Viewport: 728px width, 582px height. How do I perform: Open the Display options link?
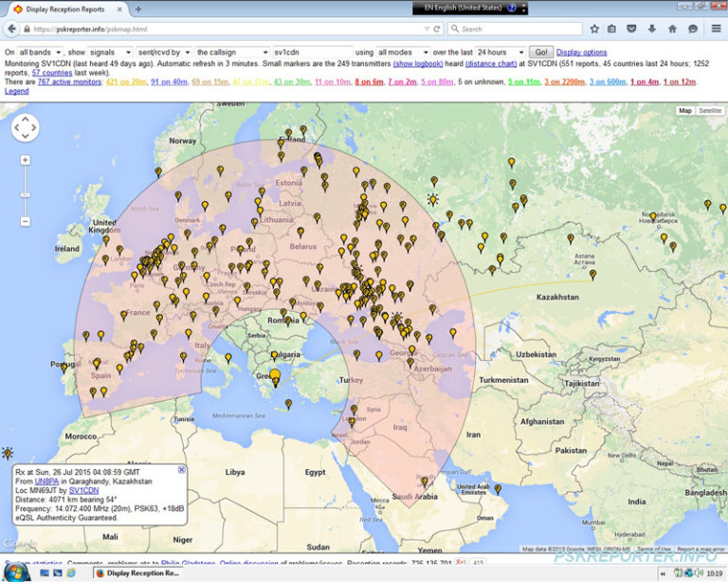pos(581,52)
